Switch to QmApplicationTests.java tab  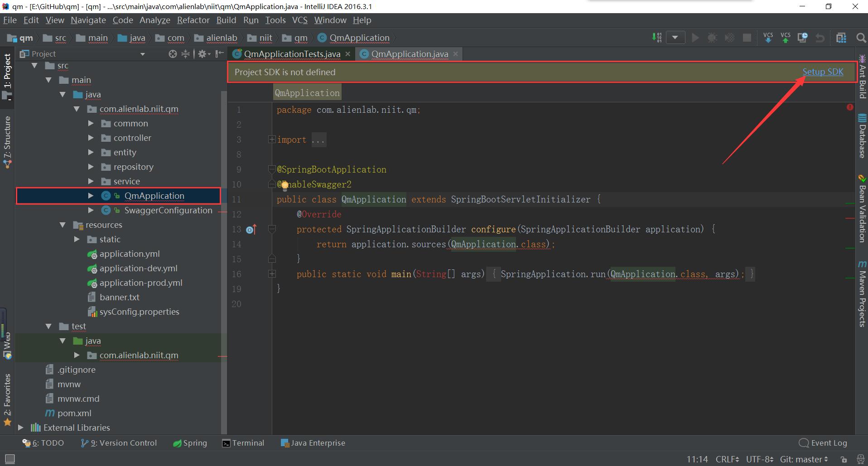(x=292, y=54)
